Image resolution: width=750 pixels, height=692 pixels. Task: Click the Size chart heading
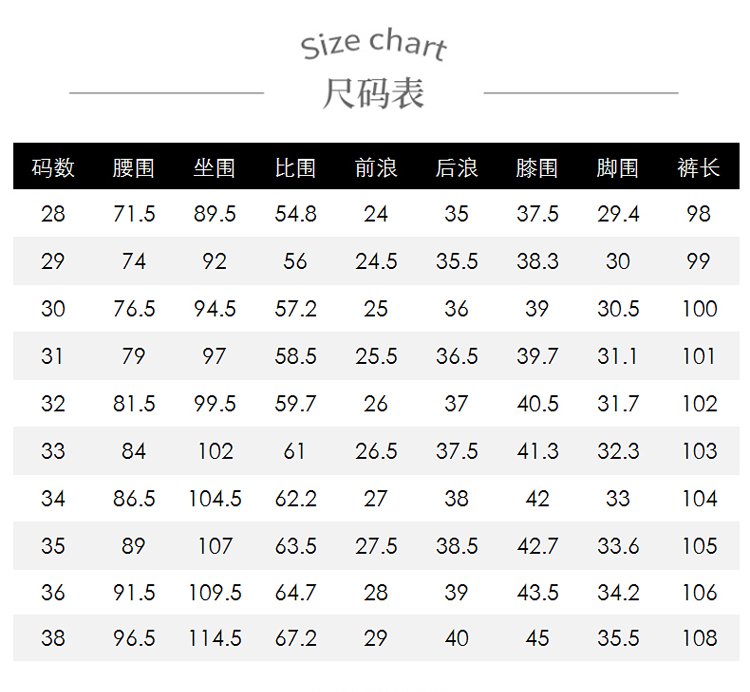coord(374,45)
